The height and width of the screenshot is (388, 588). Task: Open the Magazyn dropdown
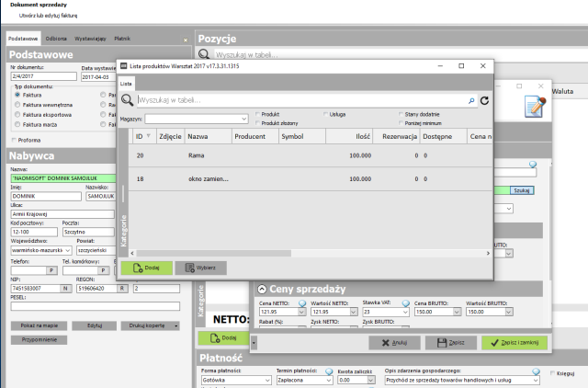pyautogui.click(x=244, y=119)
